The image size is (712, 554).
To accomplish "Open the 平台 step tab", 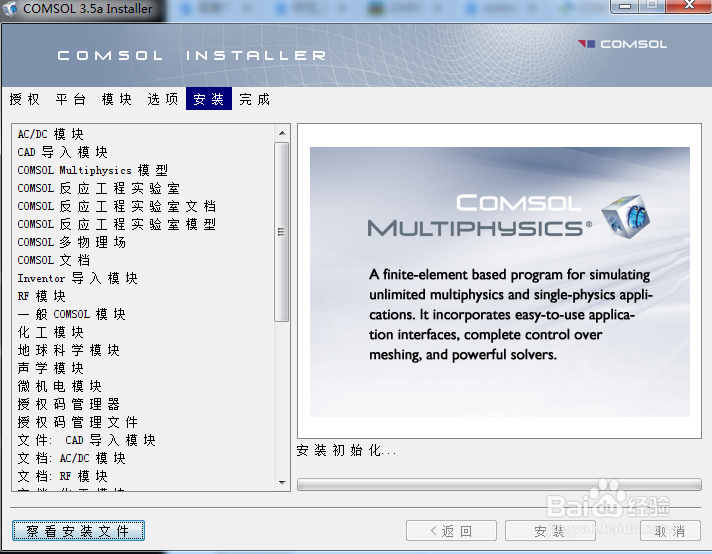I will tap(71, 99).
